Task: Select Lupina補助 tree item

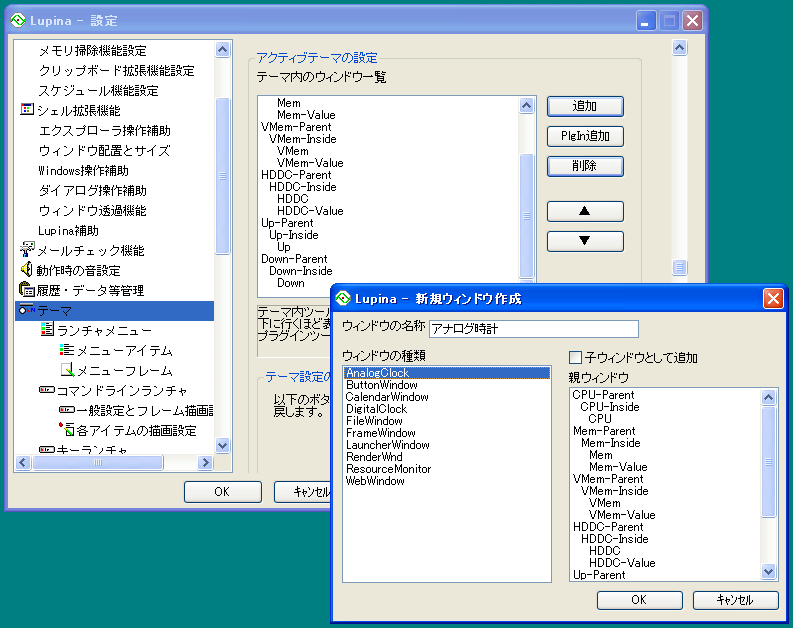Action: coord(68,231)
